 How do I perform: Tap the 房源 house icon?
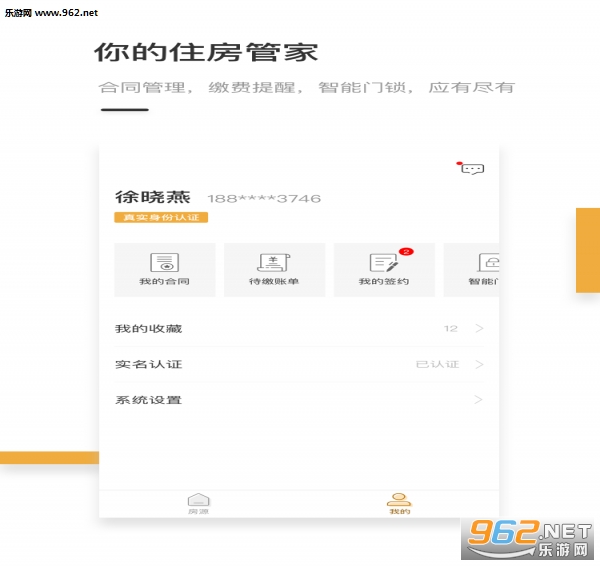point(199,499)
